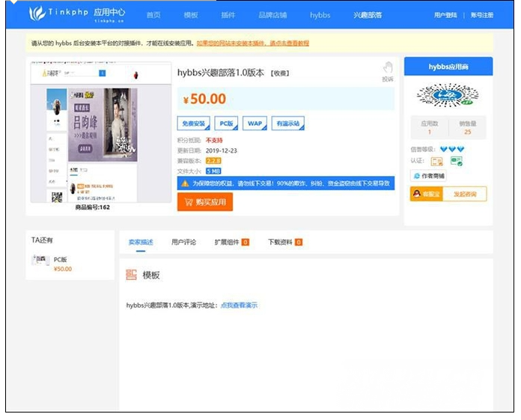Click the 购买应用 button
Viewport: 521px width, 420px height.
(x=205, y=202)
